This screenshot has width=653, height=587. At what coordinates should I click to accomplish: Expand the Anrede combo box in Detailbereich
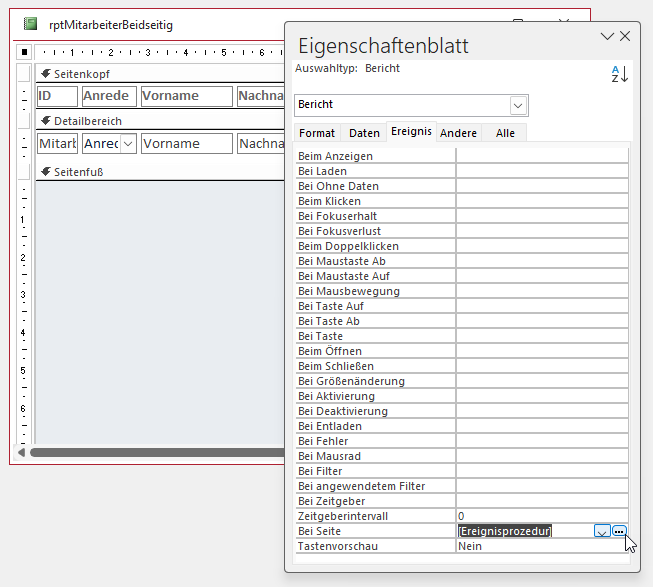[128, 144]
